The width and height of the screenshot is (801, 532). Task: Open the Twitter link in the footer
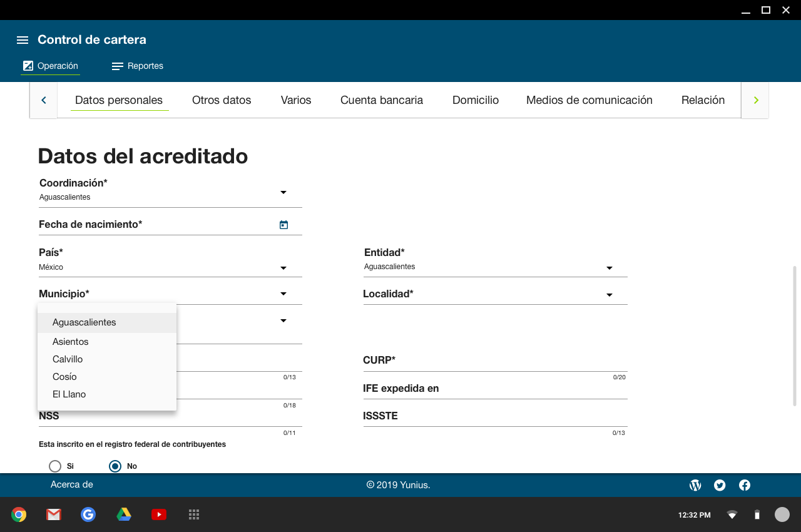tap(720, 485)
